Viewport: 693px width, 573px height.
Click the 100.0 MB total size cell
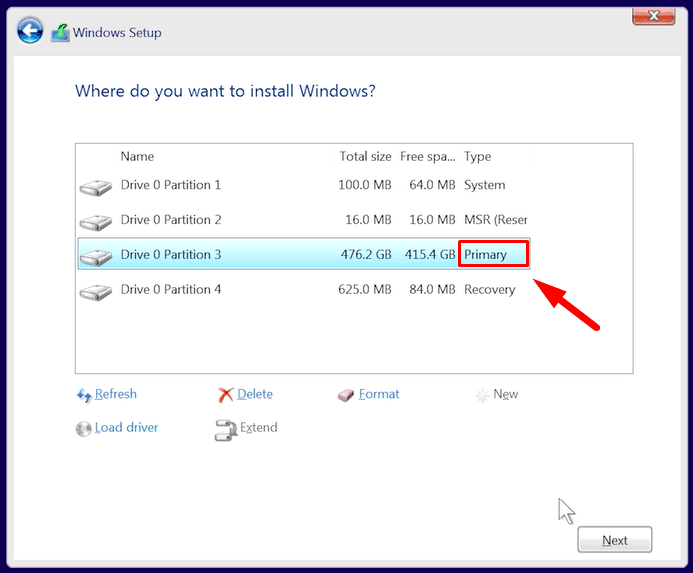[x=365, y=185]
